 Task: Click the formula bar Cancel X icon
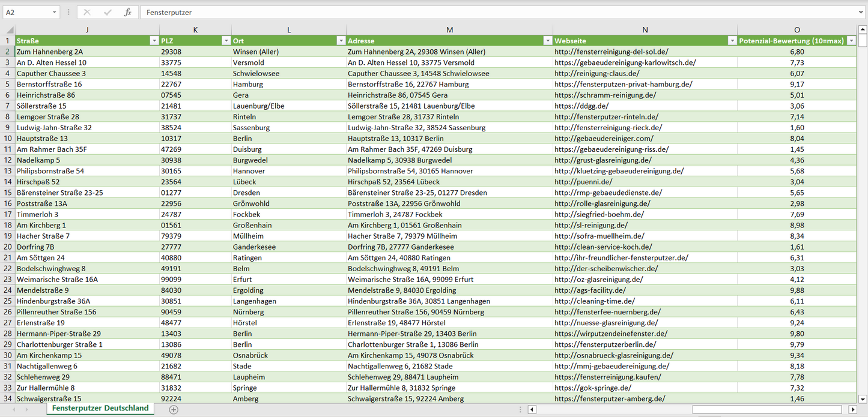click(87, 12)
